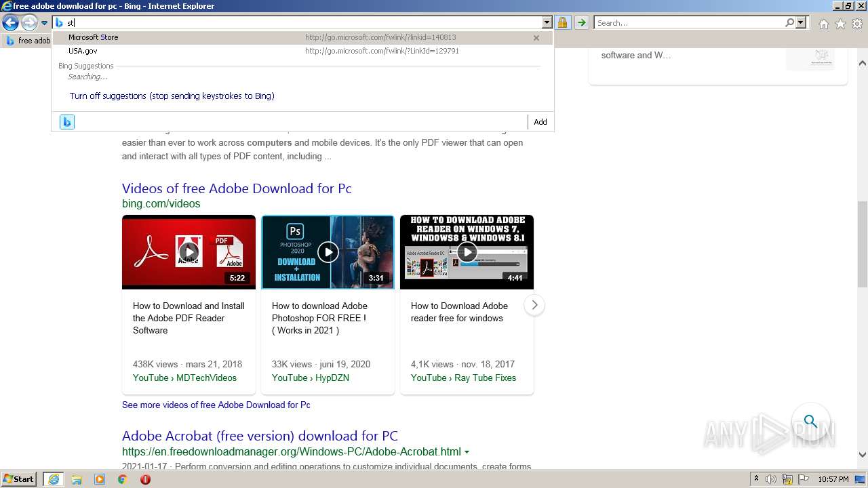Click the Add button in suggestions panel
Screen dimensions: 868x488
(540, 122)
